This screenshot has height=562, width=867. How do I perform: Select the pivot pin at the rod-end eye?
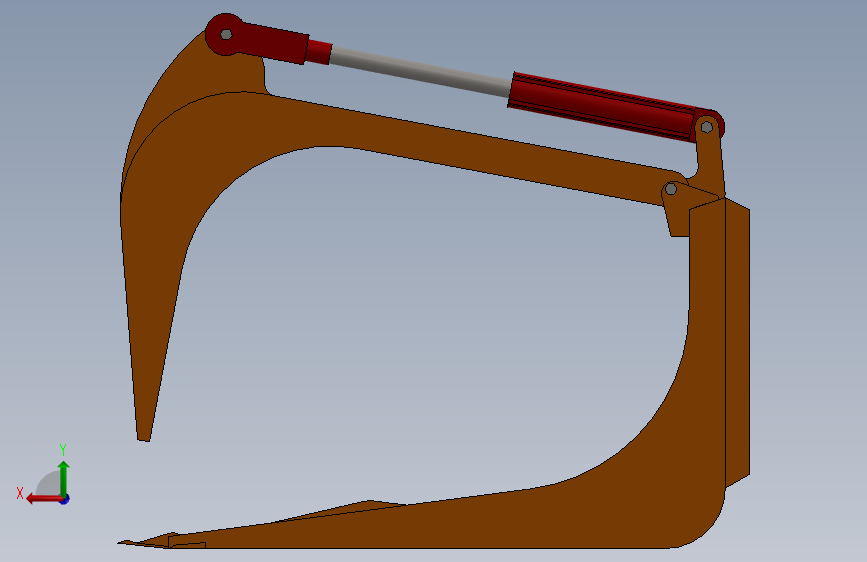(x=226, y=35)
